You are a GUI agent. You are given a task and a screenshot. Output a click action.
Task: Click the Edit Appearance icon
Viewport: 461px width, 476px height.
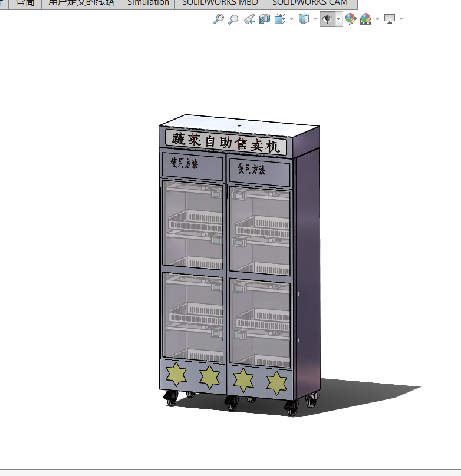tap(351, 19)
